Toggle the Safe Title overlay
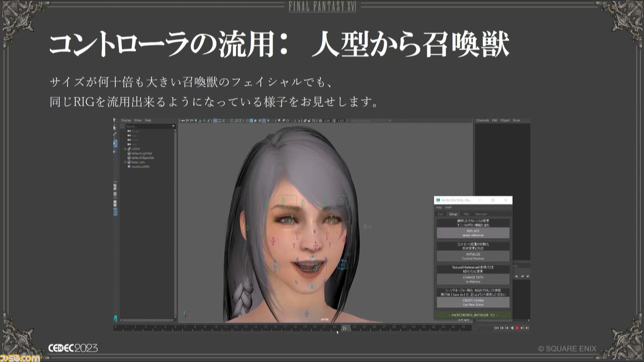 240,121
